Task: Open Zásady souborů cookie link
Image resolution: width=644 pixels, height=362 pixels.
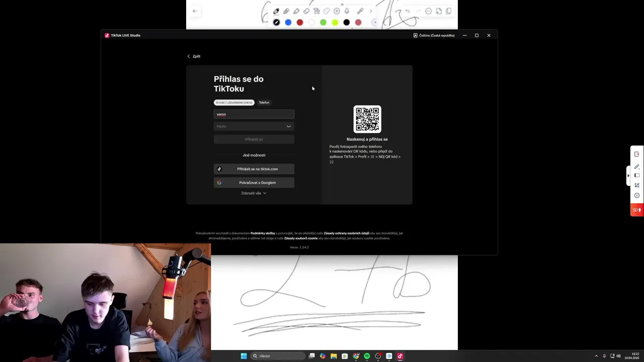Action: click(301, 238)
